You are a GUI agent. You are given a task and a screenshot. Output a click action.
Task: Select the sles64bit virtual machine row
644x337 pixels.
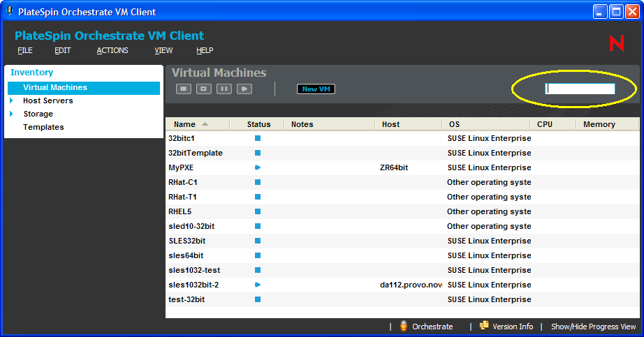pos(402,255)
